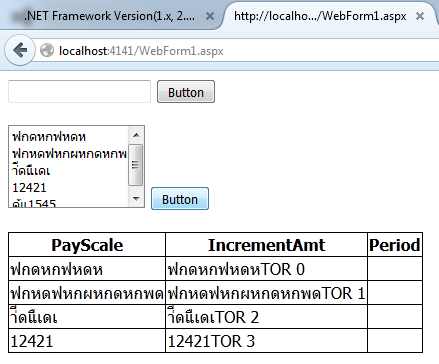This screenshot has width=439, height=364.
Task: Click the list box scroll down arrow
Action: 136,199
